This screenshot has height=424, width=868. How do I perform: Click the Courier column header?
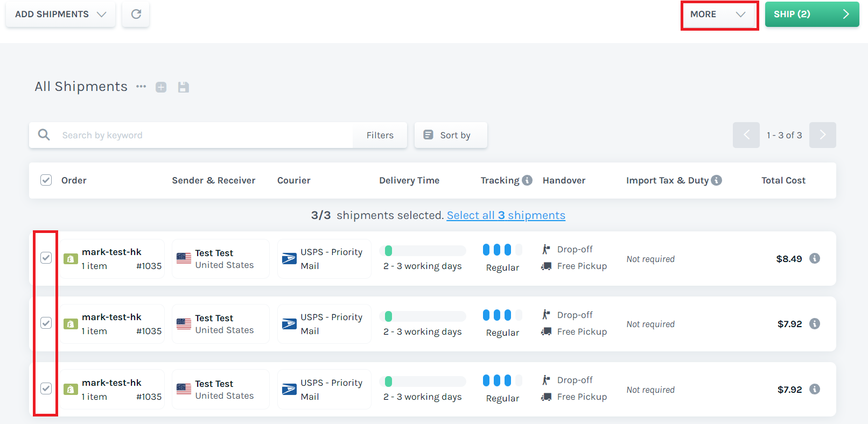(x=294, y=180)
